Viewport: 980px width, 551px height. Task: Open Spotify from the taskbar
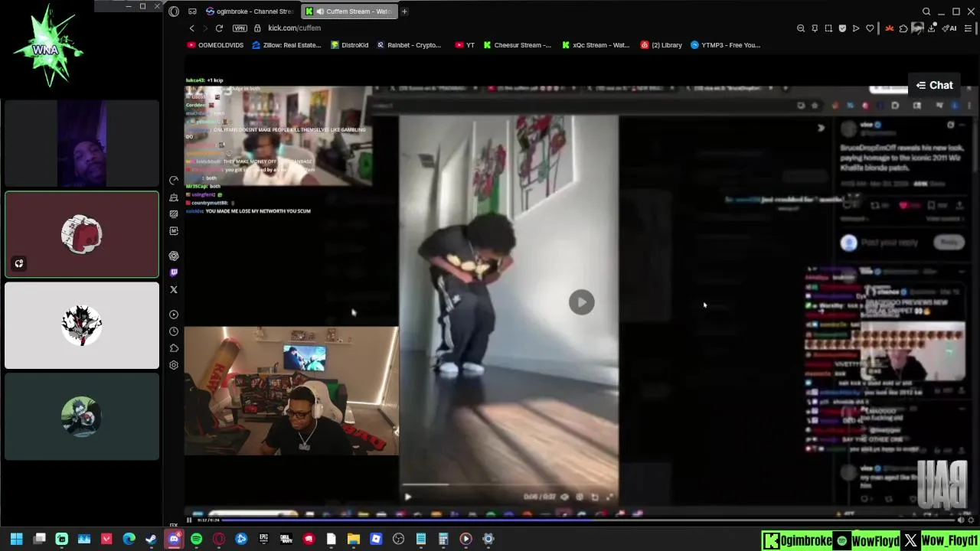coord(196,539)
